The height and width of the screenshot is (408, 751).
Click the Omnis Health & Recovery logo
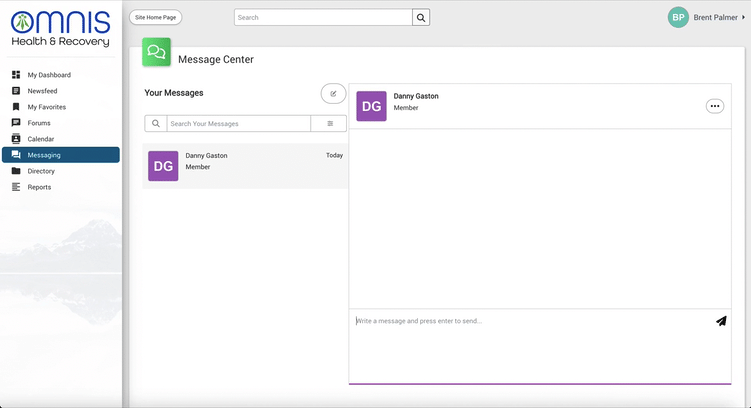(61, 29)
